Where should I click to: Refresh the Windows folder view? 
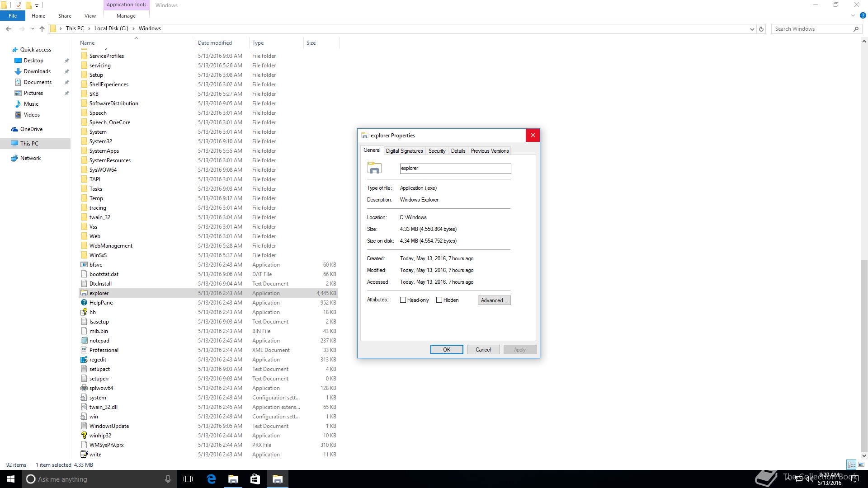761,29
